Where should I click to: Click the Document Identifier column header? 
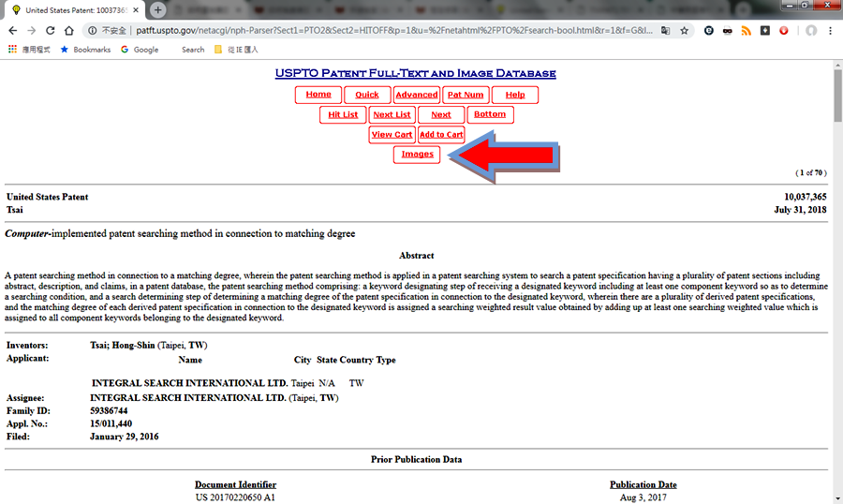pos(235,484)
